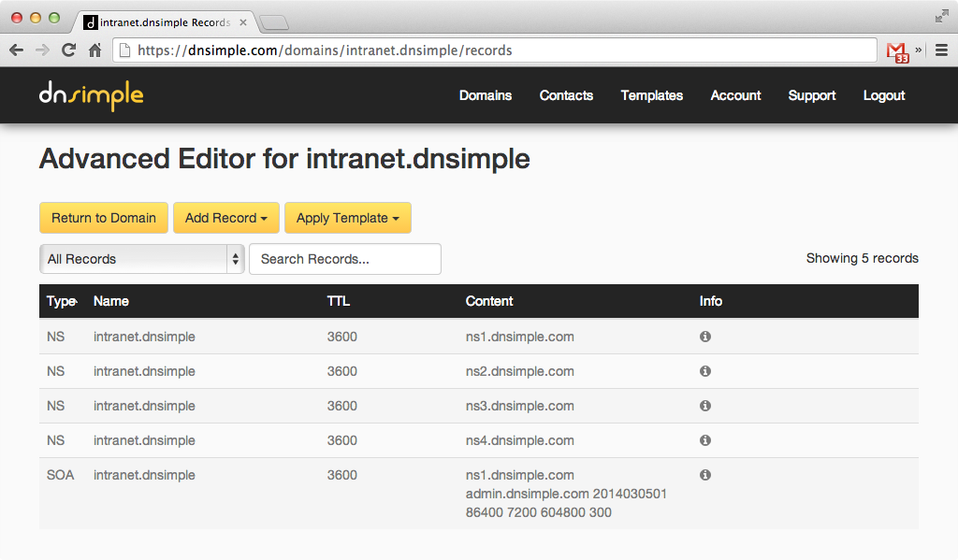View info icon for ns2.dnsimple.com record

(x=705, y=371)
